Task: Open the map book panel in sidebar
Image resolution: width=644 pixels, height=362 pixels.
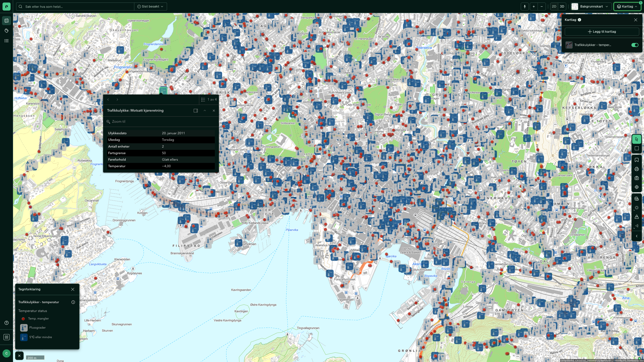Action: [7, 21]
